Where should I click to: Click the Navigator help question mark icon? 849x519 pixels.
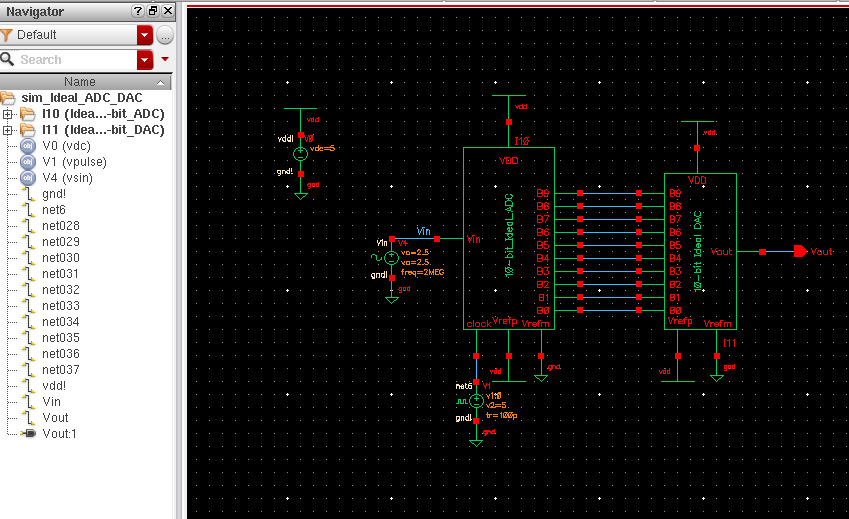(138, 11)
